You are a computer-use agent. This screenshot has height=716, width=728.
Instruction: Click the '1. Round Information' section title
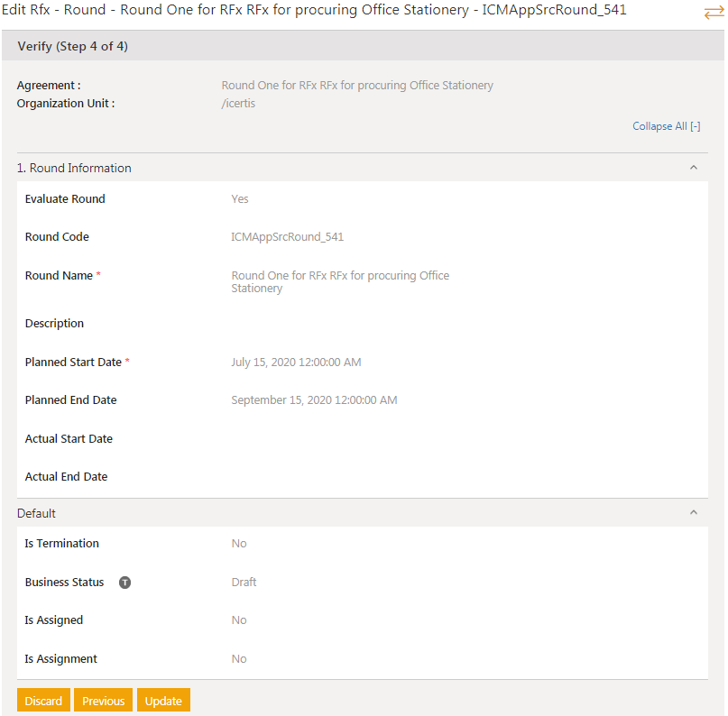coord(74,168)
